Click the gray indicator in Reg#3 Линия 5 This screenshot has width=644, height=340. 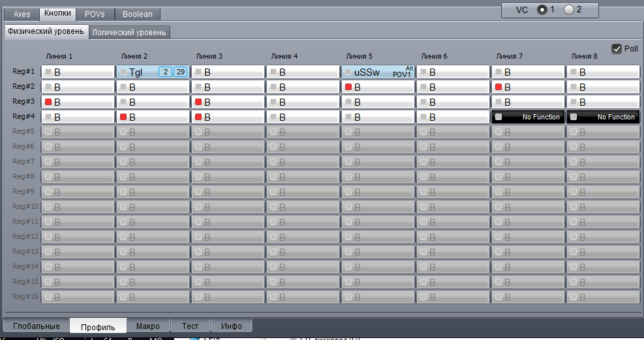(x=348, y=102)
